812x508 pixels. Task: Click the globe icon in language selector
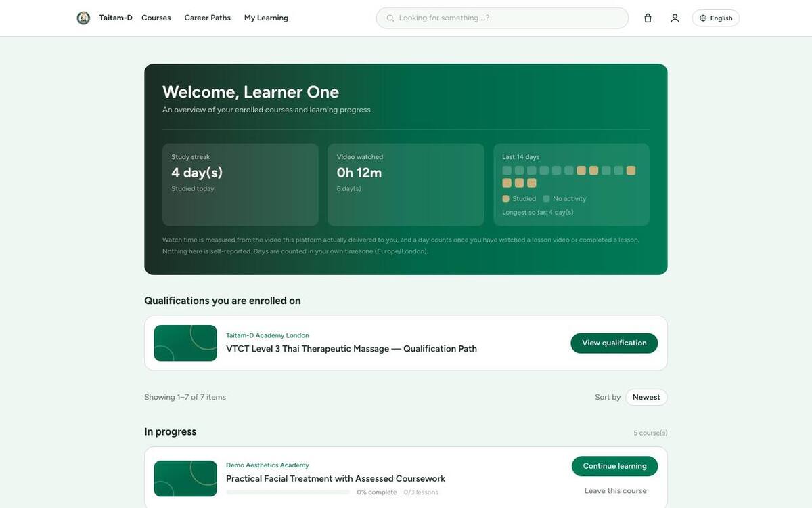tap(703, 18)
